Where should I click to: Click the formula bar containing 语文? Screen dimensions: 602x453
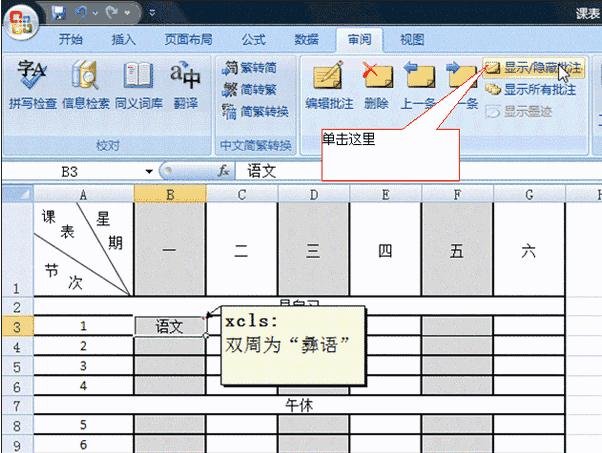[x=418, y=171]
